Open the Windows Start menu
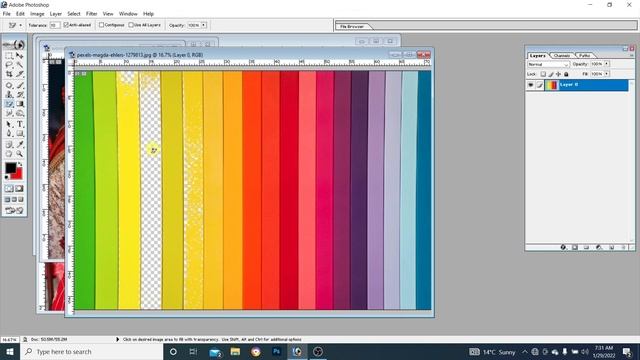The height and width of the screenshot is (360, 640). [x=10, y=352]
